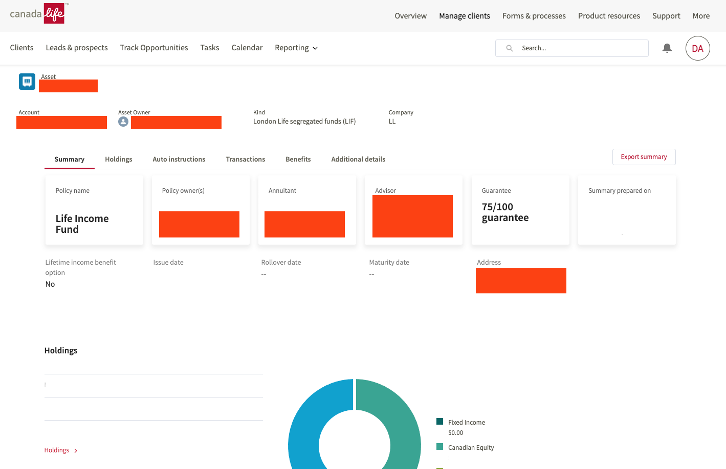Viewport: 726px width, 469px height.
Task: Open the Support page
Action: click(666, 16)
